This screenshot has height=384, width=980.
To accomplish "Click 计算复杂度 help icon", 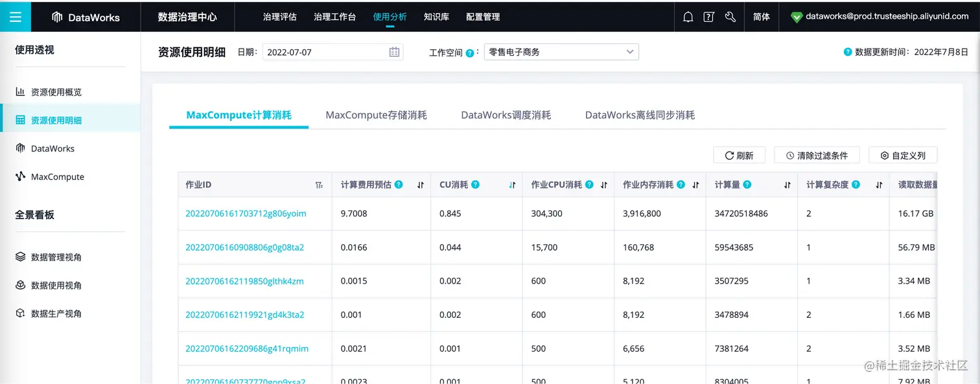I will pos(856,185).
